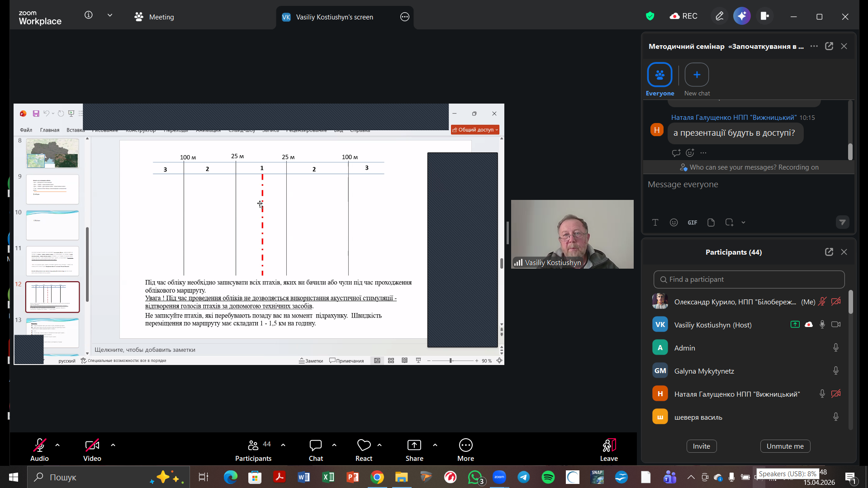Expand the Audio options arrow
The width and height of the screenshot is (868, 488).
pyautogui.click(x=57, y=445)
